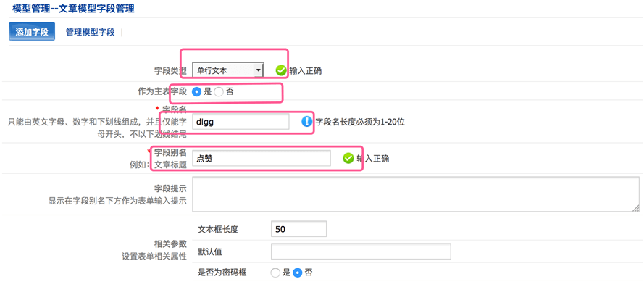This screenshot has height=282, width=644.
Task: Click dropdown arrow of the field type select
Action: [258, 71]
